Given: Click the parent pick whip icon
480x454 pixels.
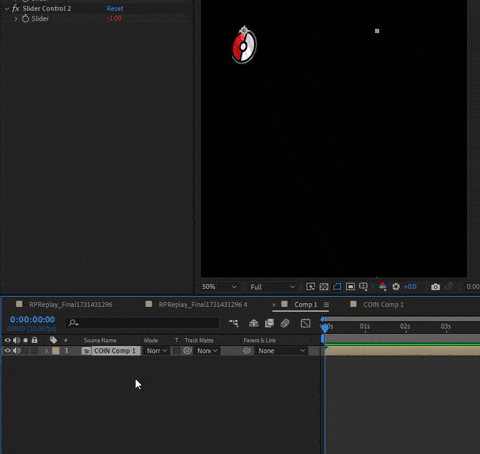Looking at the screenshot, I should (x=247, y=351).
